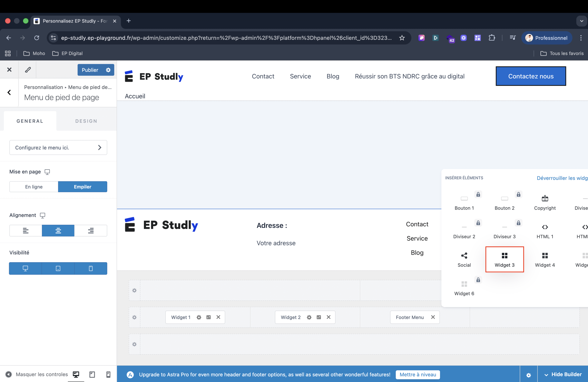Switch layout to En ligne
Screen dimensions: 588x382
click(x=34, y=187)
